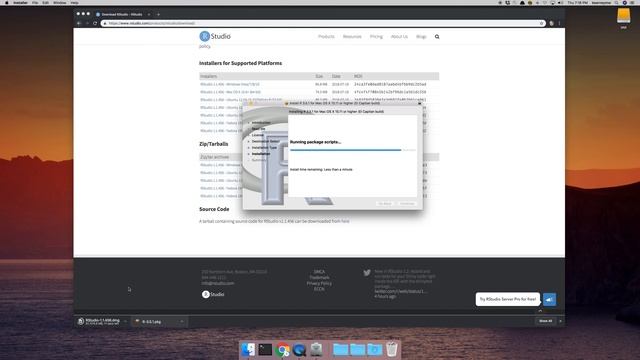Reload the RStudio download page
This screenshot has width=640, height=360.
point(95,23)
